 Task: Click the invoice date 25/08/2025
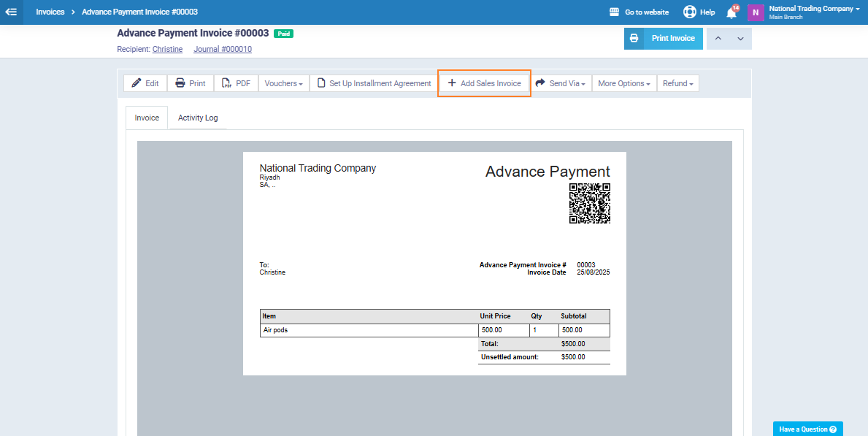[x=594, y=272]
